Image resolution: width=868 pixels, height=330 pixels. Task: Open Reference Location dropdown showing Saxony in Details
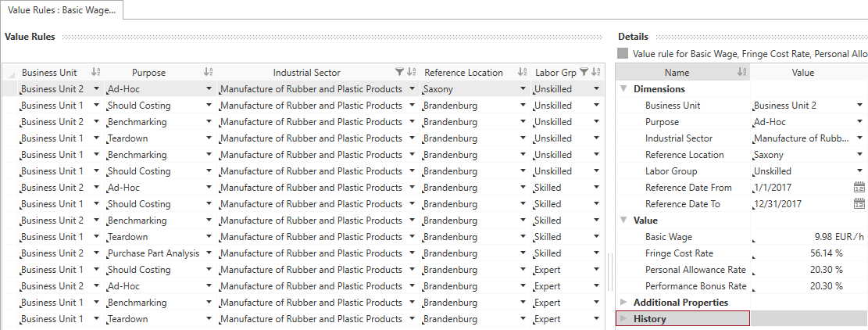click(860, 155)
